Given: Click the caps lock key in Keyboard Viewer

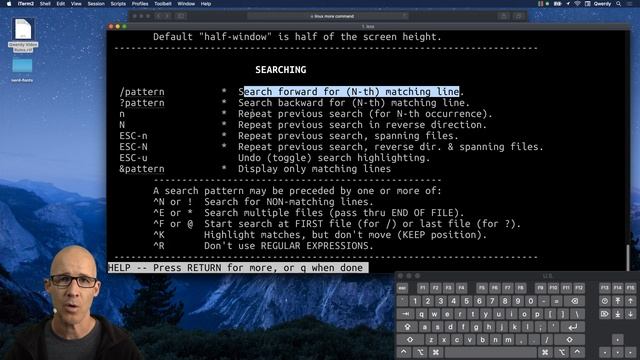Looking at the screenshot, I should (x=407, y=327).
